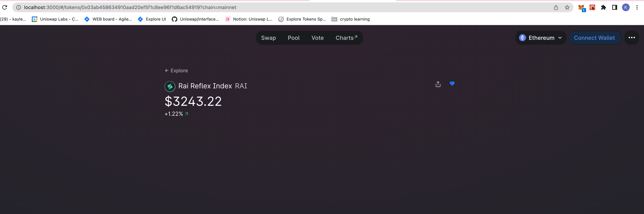Expand the Ethereum network dropdown
Screen dimensions: 644x214
pos(541,38)
